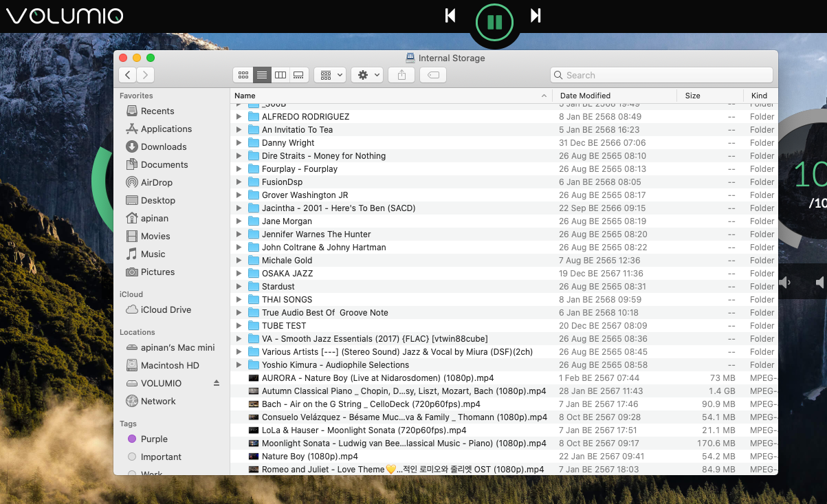
Task: Expand FusionDsp folder
Action: [x=239, y=182]
